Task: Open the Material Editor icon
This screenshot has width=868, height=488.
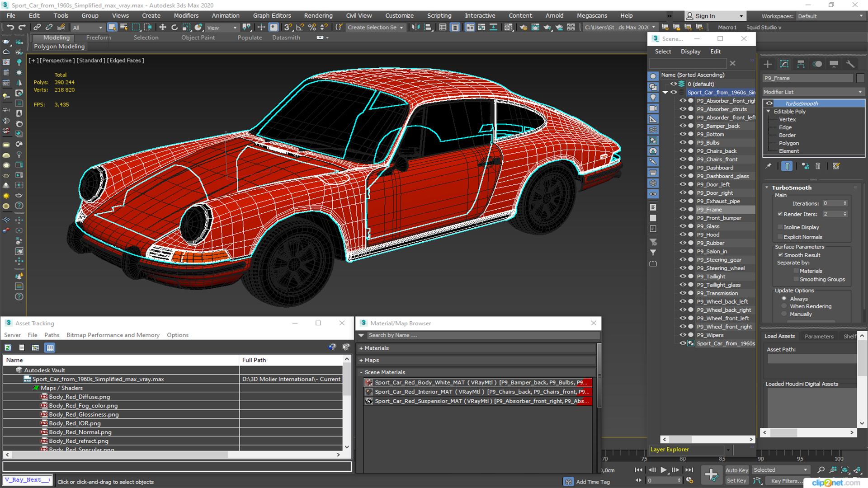Action: click(509, 27)
